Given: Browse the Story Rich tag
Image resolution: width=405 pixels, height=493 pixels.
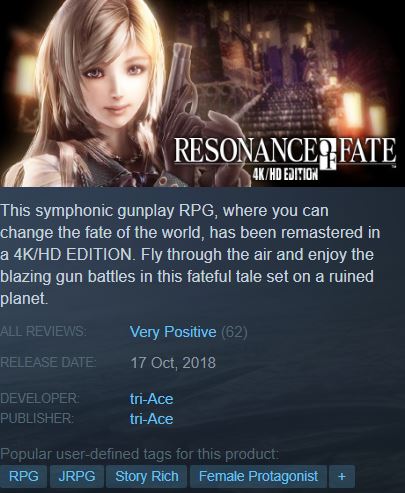Looking at the screenshot, I should point(147,476).
